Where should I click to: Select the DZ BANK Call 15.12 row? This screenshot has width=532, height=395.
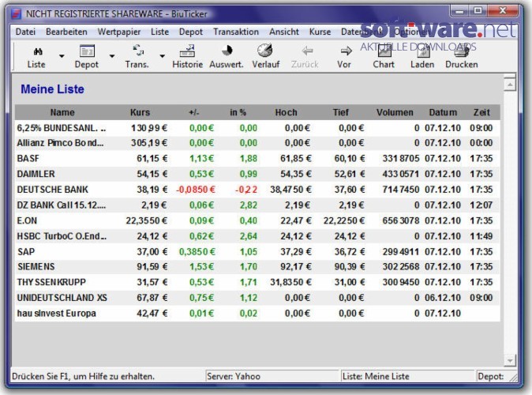(x=257, y=205)
